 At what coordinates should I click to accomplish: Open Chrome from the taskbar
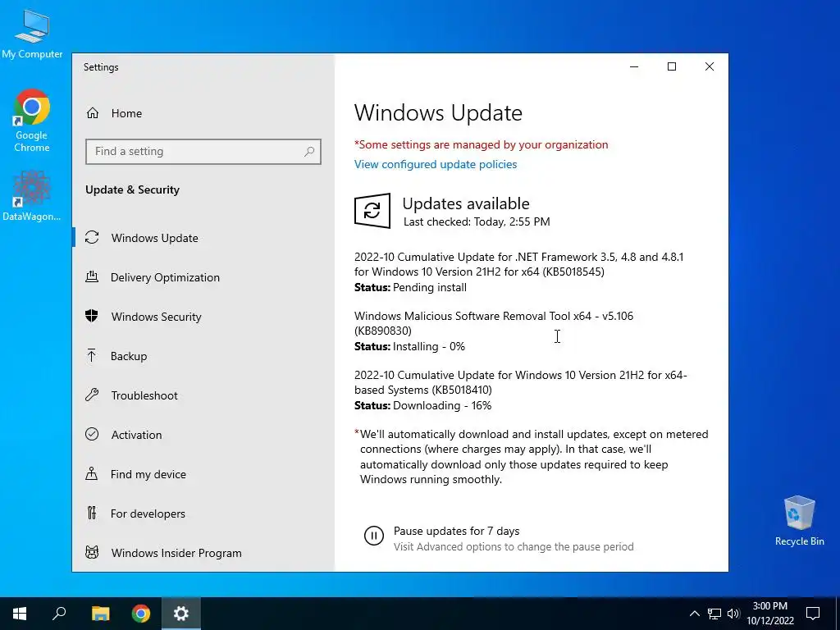[x=141, y=614]
